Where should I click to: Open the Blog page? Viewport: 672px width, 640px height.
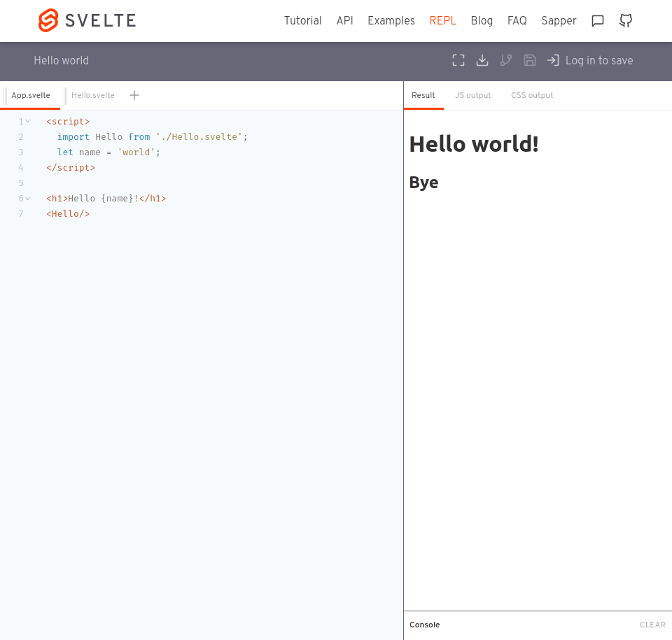482,20
